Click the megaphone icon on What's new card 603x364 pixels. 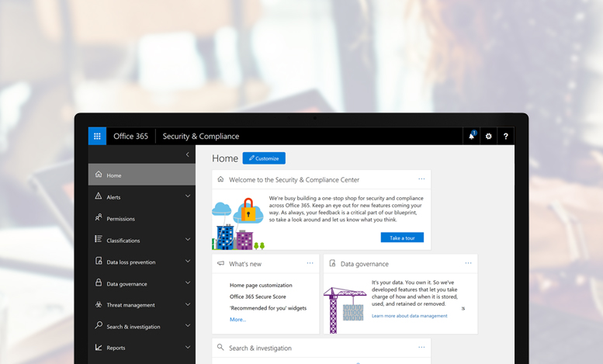point(220,263)
